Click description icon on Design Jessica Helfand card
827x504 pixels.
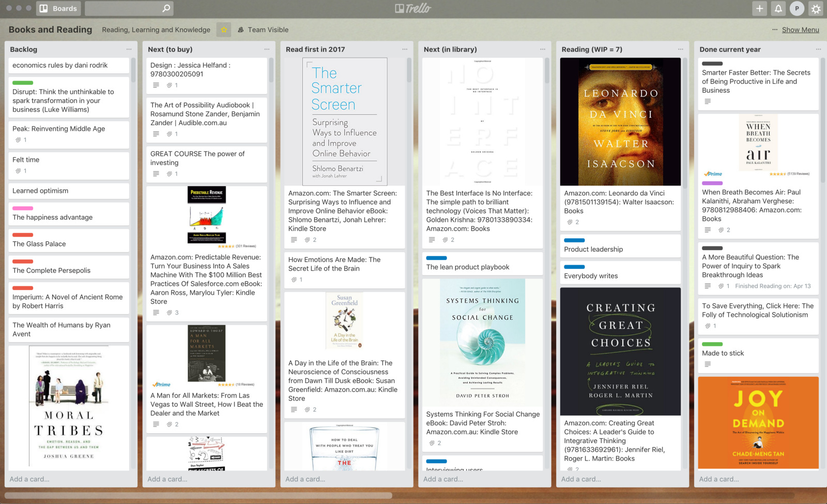pos(156,85)
